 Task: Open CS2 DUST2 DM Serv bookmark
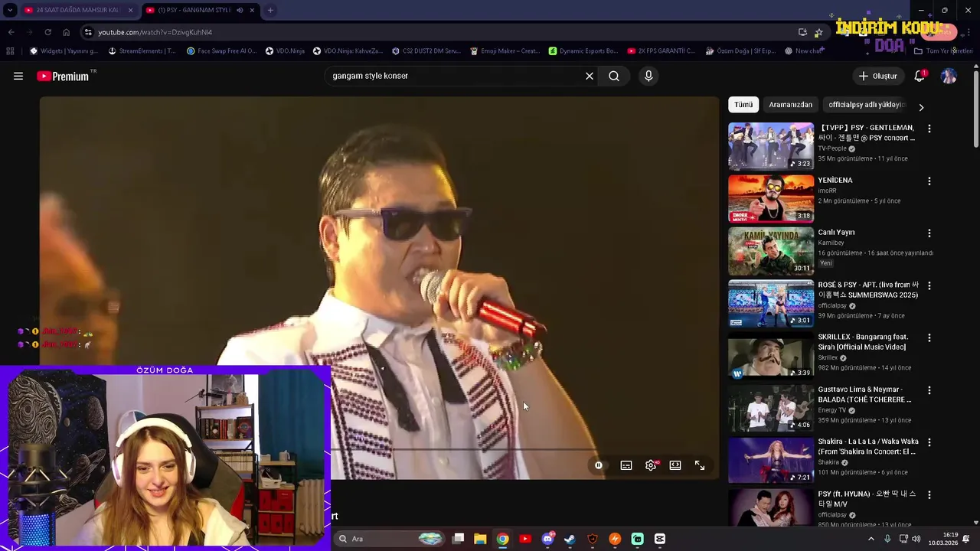coord(426,51)
